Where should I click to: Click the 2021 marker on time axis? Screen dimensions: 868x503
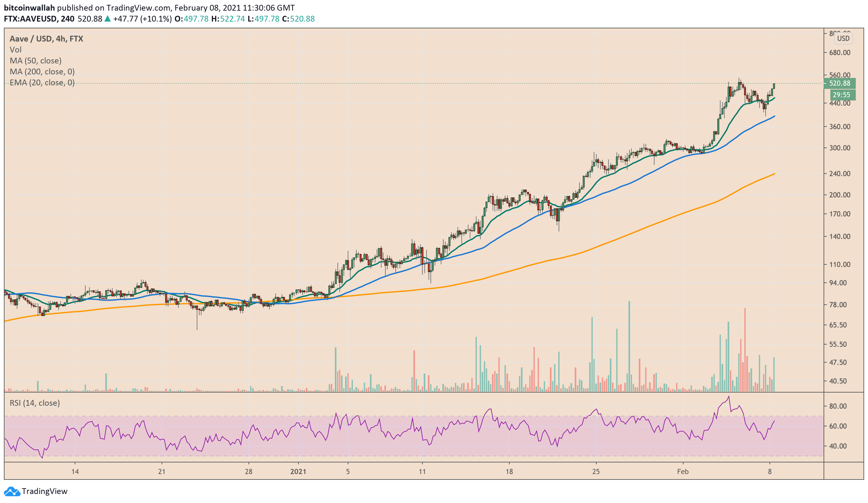tap(298, 471)
